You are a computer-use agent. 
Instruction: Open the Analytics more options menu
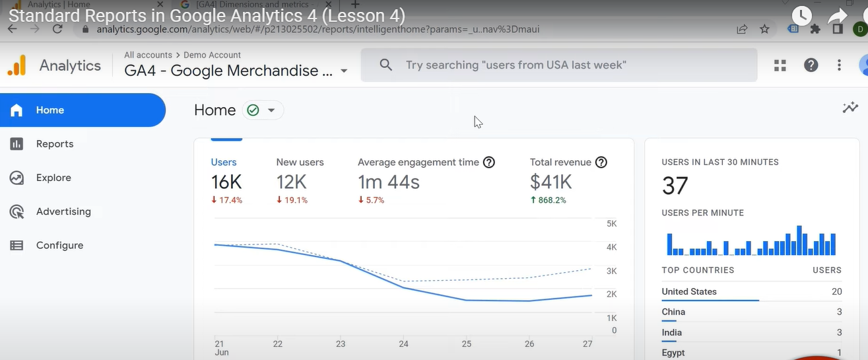click(x=839, y=65)
